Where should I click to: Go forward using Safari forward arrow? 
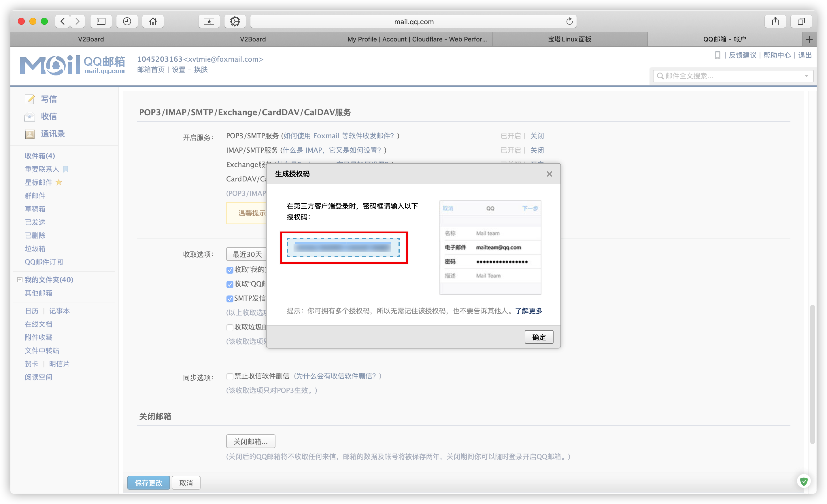pyautogui.click(x=78, y=22)
